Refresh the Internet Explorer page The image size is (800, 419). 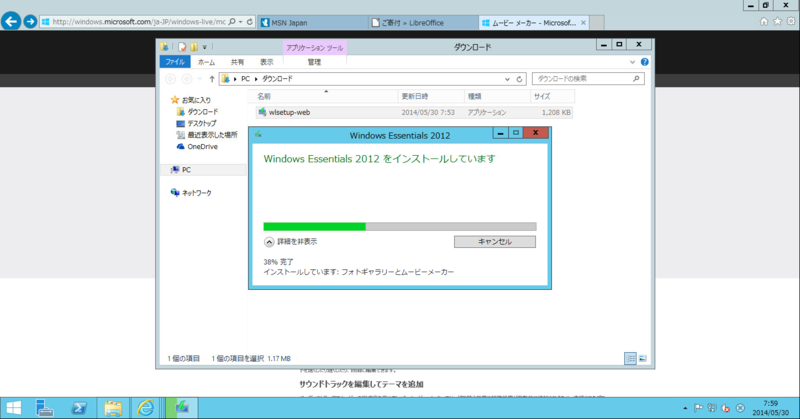pyautogui.click(x=249, y=22)
